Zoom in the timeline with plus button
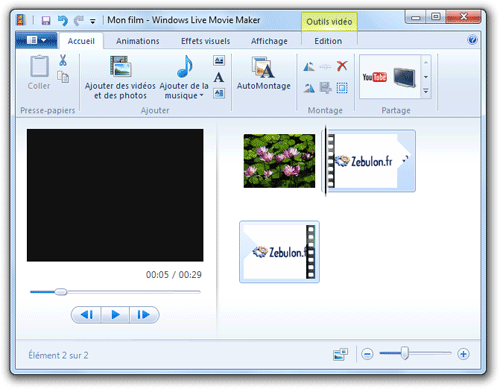 463,354
